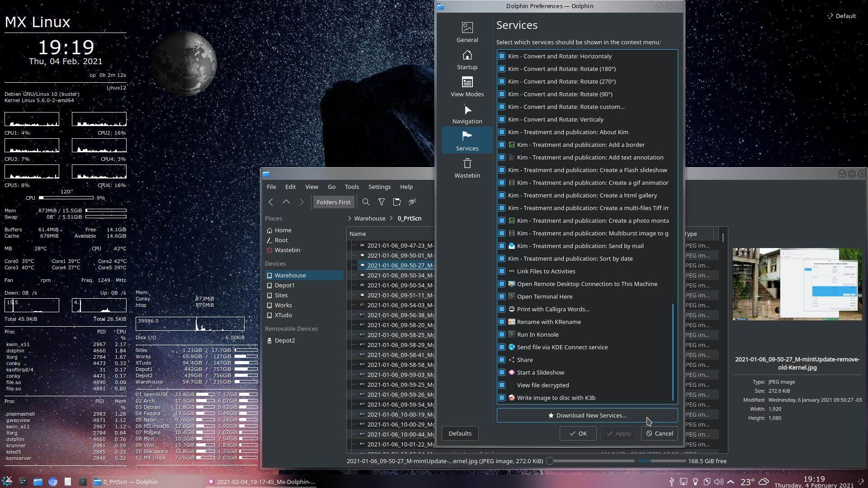Toggle hidden files with crossed-eye icon
The height and width of the screenshot is (488, 868).
tap(412, 202)
